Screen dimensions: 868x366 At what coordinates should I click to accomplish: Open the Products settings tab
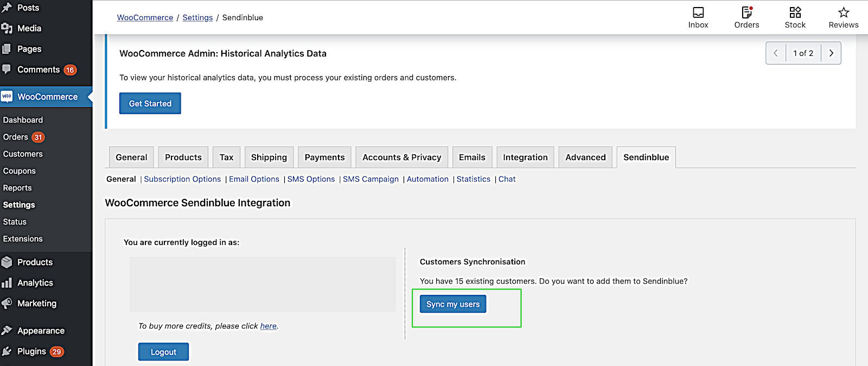[183, 157]
